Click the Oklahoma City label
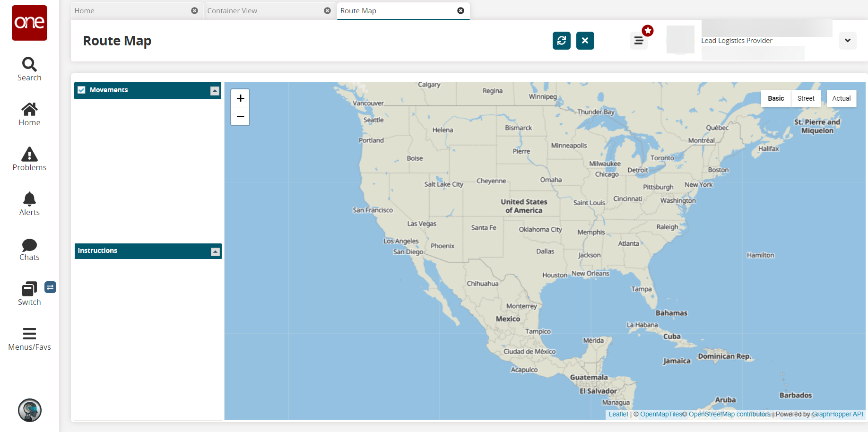This screenshot has width=868, height=432. click(540, 229)
